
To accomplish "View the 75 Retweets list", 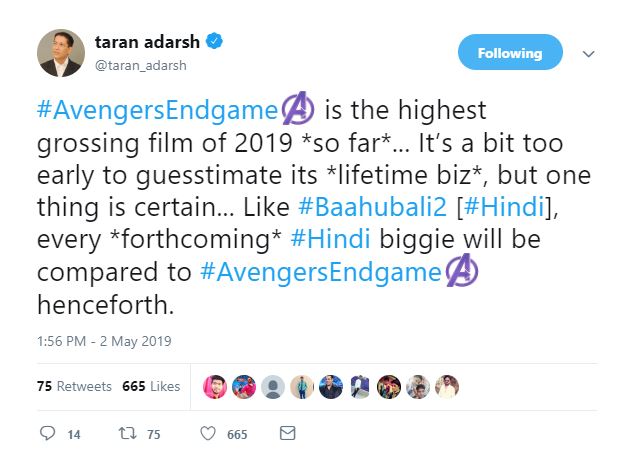I will tap(74, 386).
